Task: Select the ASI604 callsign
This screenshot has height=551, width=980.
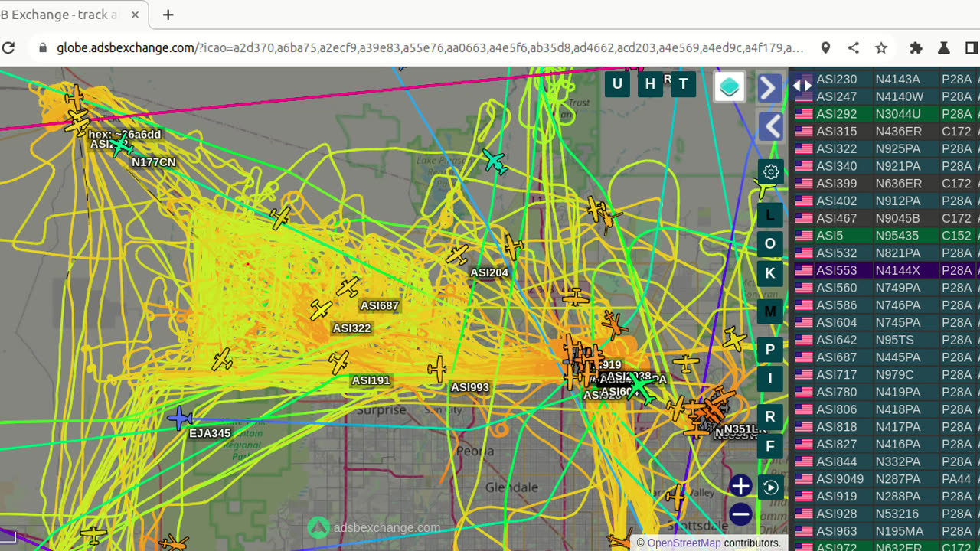Action: [x=836, y=322]
